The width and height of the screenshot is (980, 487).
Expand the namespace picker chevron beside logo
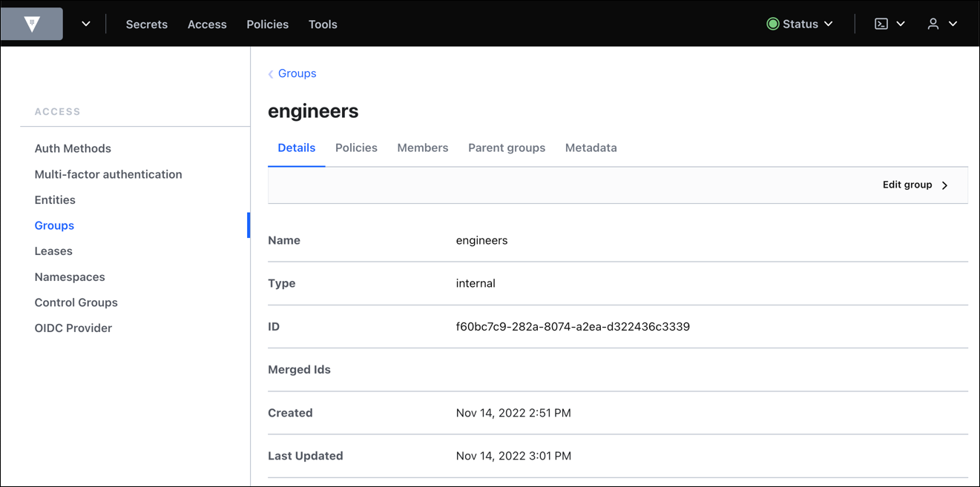coord(85,23)
